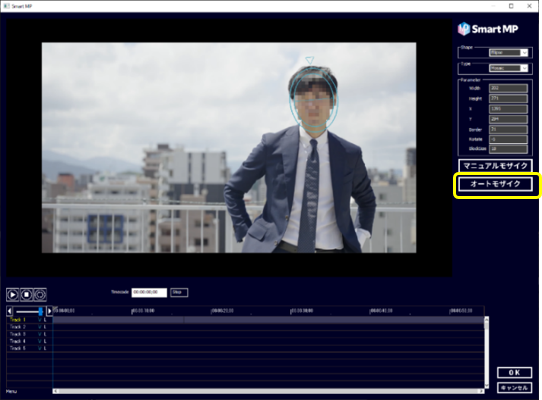Click the horizontal timeline scrollbar
Image resolution: width=542 pixels, height=400 pixels.
pyautogui.click(x=268, y=391)
